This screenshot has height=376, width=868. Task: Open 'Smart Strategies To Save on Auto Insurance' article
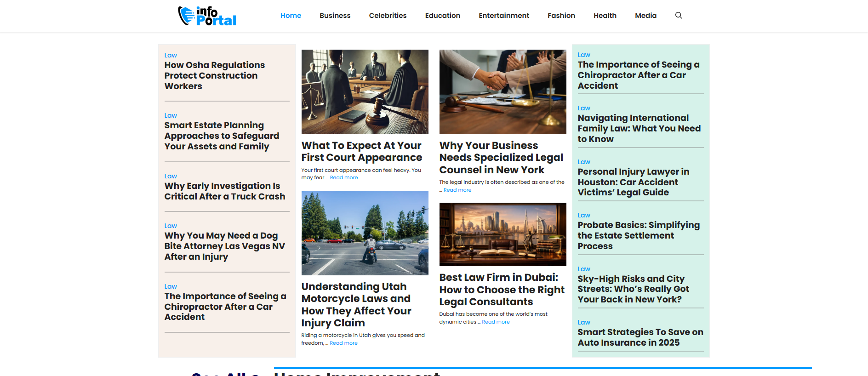640,337
